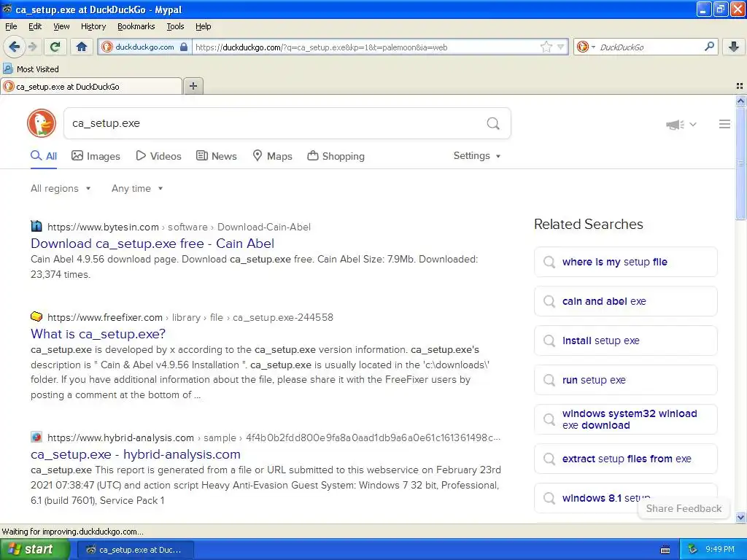Open the browser home page icon
This screenshot has width=747, height=560.
[x=82, y=47]
